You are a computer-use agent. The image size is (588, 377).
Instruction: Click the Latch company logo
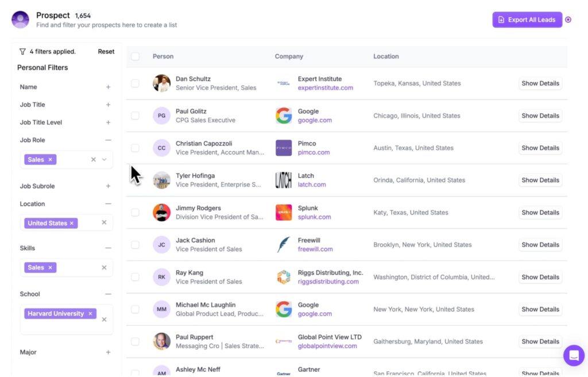click(284, 180)
